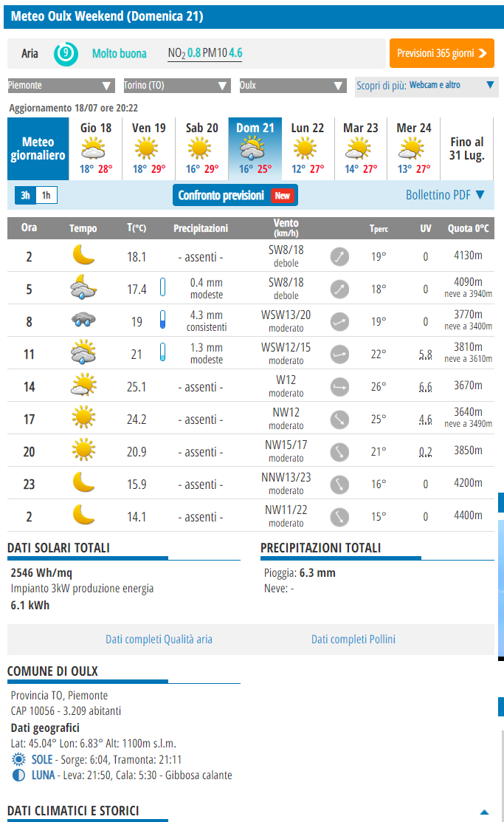This screenshot has width=504, height=822.
Task: Click the LUNA moon phase icon
Action: 18,775
